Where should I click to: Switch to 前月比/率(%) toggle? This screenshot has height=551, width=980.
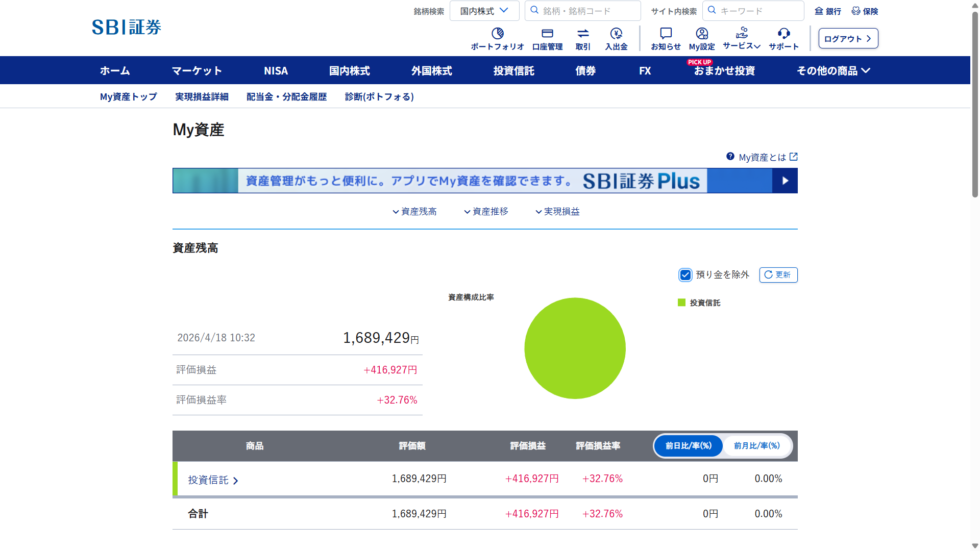click(x=756, y=446)
